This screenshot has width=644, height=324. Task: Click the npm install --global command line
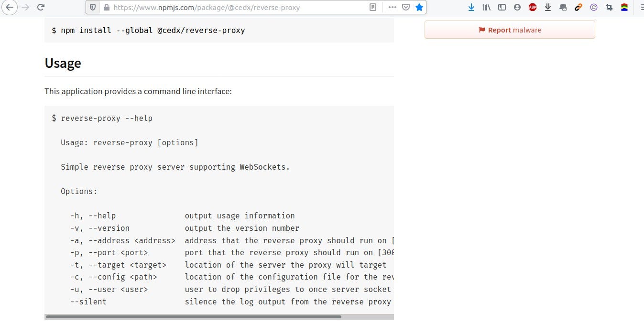coord(148,30)
